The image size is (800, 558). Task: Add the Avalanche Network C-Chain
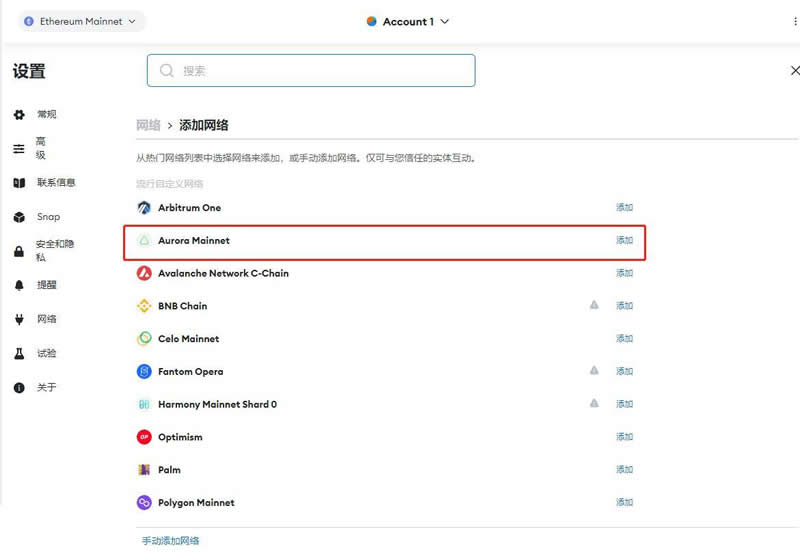click(x=624, y=273)
